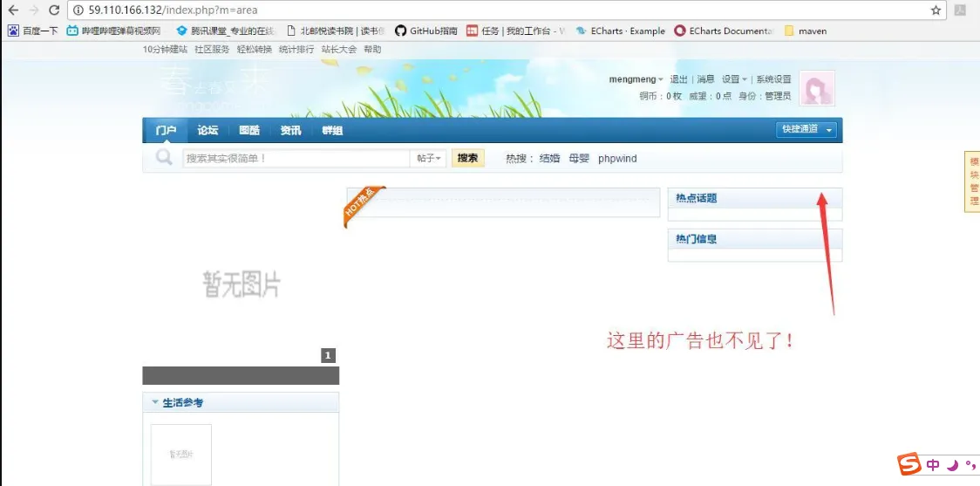980x486 pixels.
Task: Open the 轻松转换 top link
Action: pyautogui.click(x=255, y=50)
